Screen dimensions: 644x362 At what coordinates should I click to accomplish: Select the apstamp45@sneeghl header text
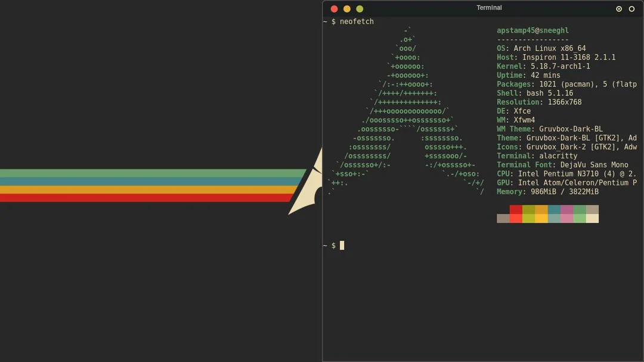(x=532, y=30)
